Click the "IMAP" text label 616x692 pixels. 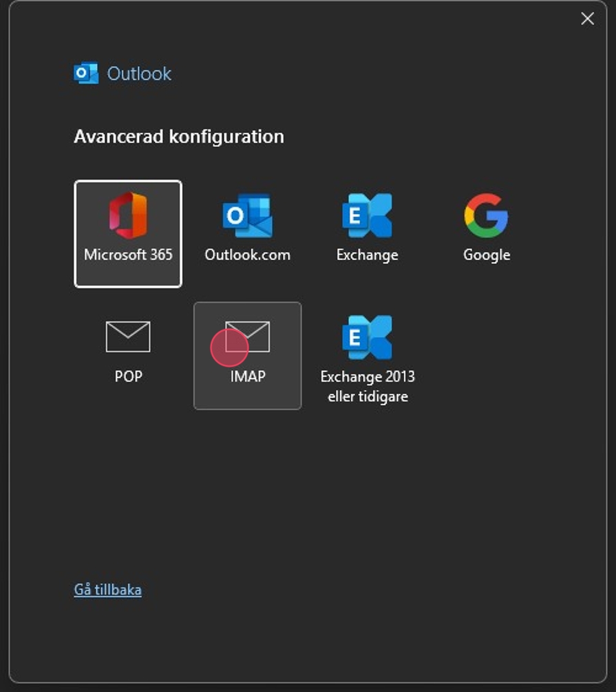coord(248,376)
